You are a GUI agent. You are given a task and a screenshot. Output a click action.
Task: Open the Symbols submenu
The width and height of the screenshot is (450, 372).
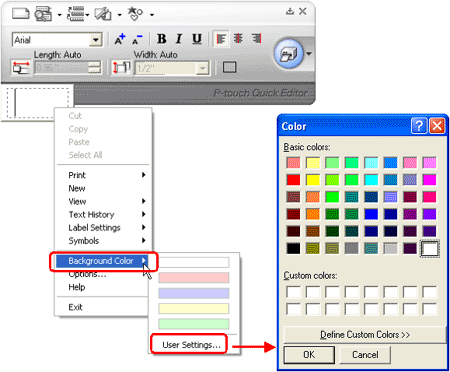[103, 241]
